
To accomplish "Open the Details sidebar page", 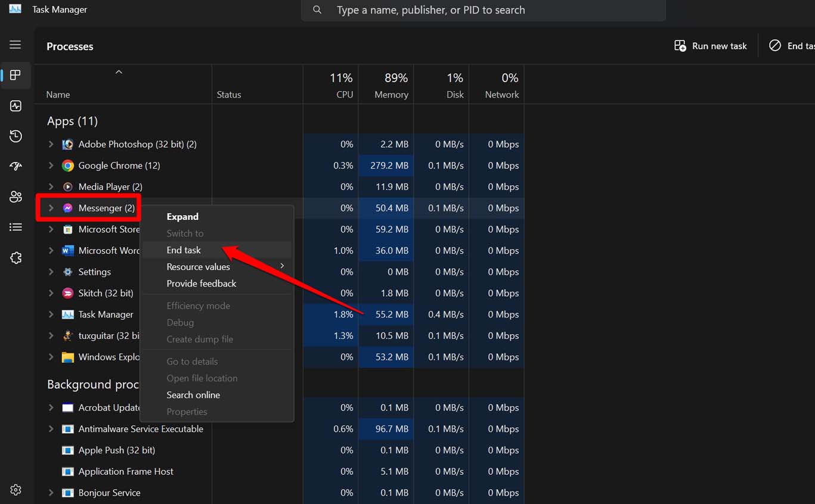I will pyautogui.click(x=16, y=227).
